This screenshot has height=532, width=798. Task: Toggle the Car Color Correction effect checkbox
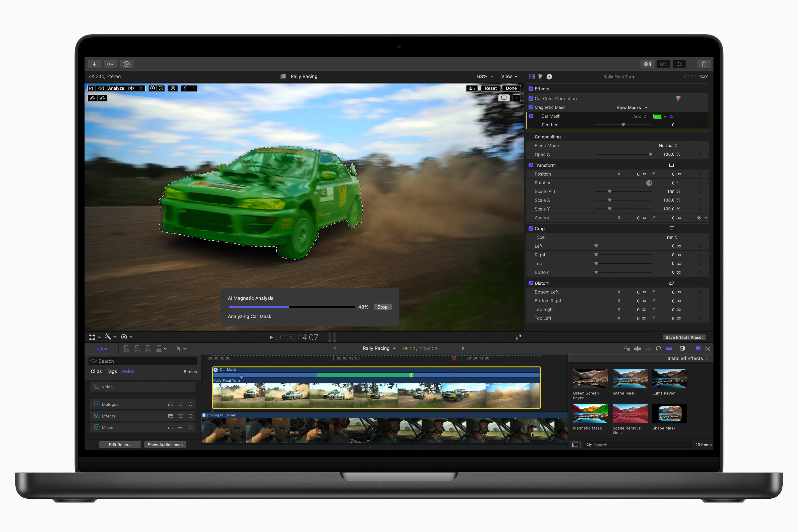click(x=531, y=98)
